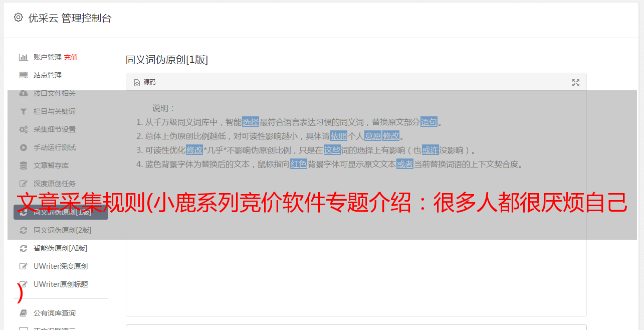This screenshot has height=330, width=644.
Task: Open 智能伪原创[AI版] page
Action: click(x=60, y=248)
